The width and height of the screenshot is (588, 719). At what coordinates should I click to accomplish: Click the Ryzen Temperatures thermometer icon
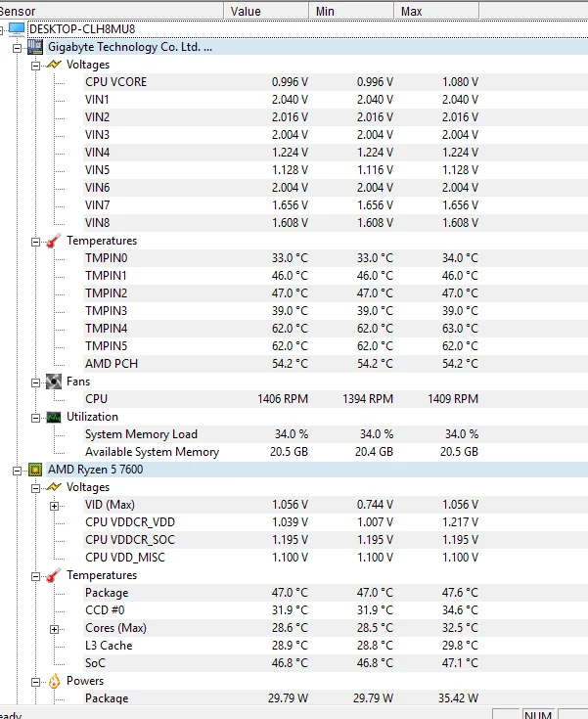pyautogui.click(x=54, y=575)
